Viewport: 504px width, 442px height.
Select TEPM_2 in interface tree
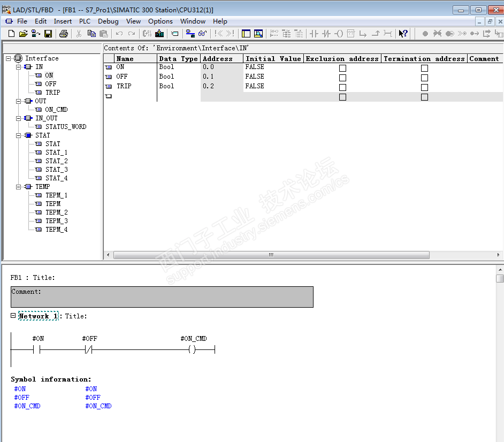click(57, 212)
